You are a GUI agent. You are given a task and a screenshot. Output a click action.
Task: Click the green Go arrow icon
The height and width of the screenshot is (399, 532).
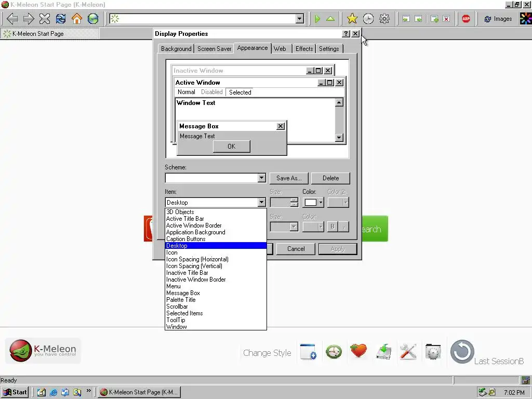317,19
